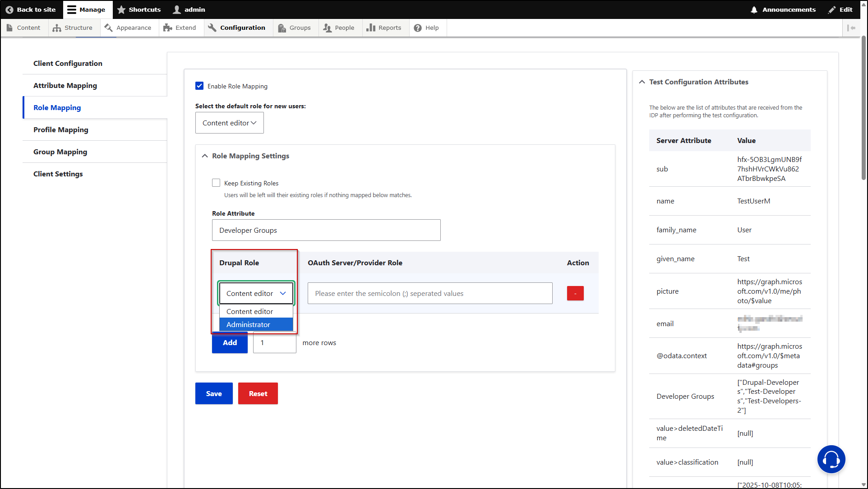Select Content editor option in the open list
This screenshot has height=489, width=868.
coord(256,311)
